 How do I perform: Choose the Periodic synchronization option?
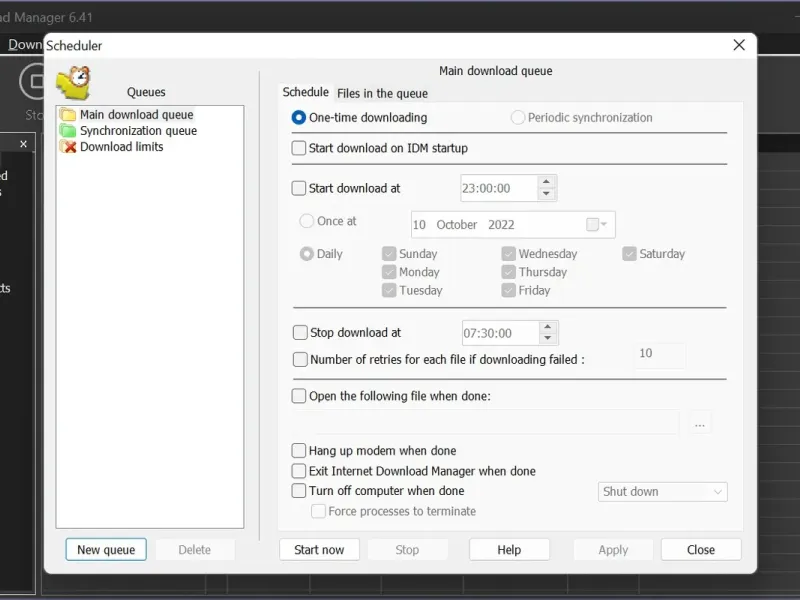pyautogui.click(x=517, y=117)
